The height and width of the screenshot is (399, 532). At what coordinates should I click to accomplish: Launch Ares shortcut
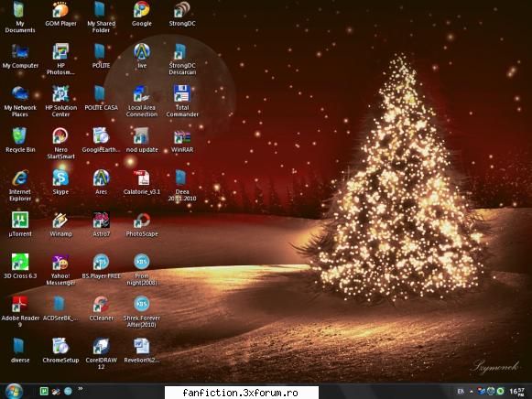pos(101,178)
